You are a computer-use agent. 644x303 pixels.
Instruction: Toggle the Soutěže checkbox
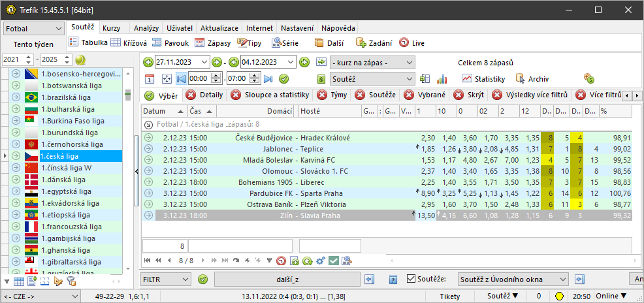(411, 279)
